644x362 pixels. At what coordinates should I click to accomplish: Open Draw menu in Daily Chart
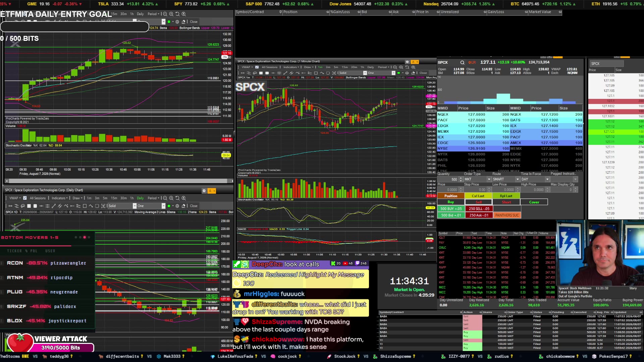coord(77,198)
